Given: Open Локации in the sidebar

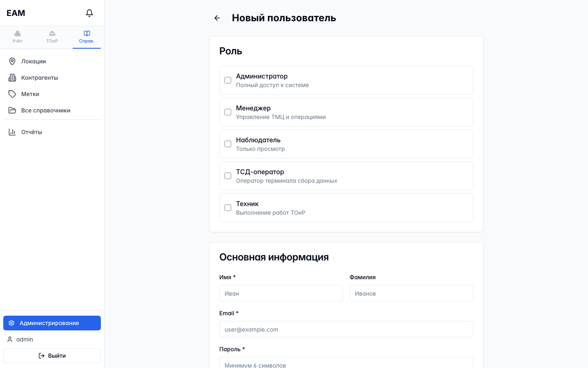Looking at the screenshot, I should [x=52, y=61].
